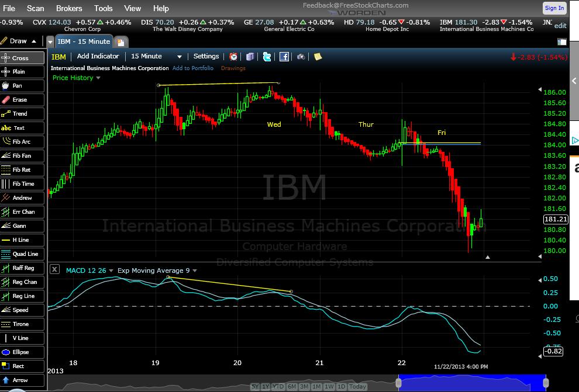Share chart via Twitter icon
Screen dimensions: 579x392
[267, 57]
